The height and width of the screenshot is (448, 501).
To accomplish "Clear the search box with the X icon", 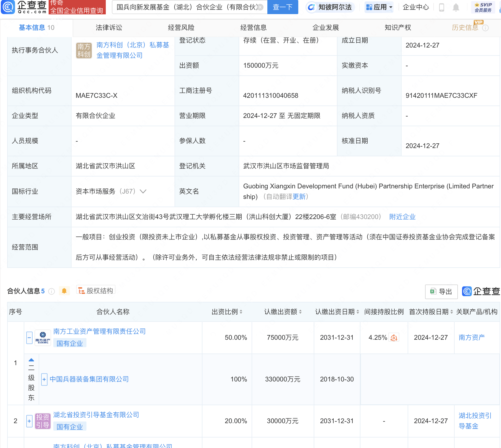I will click(x=260, y=7).
